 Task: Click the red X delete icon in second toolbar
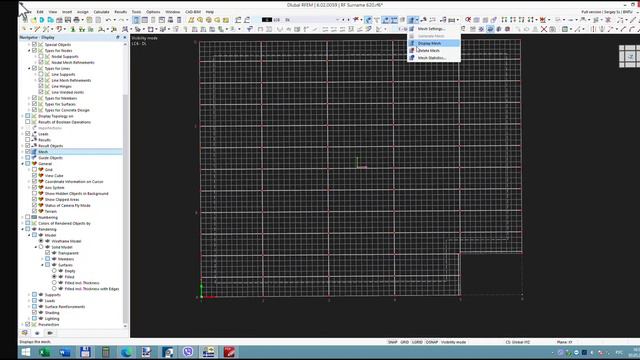click(x=544, y=29)
